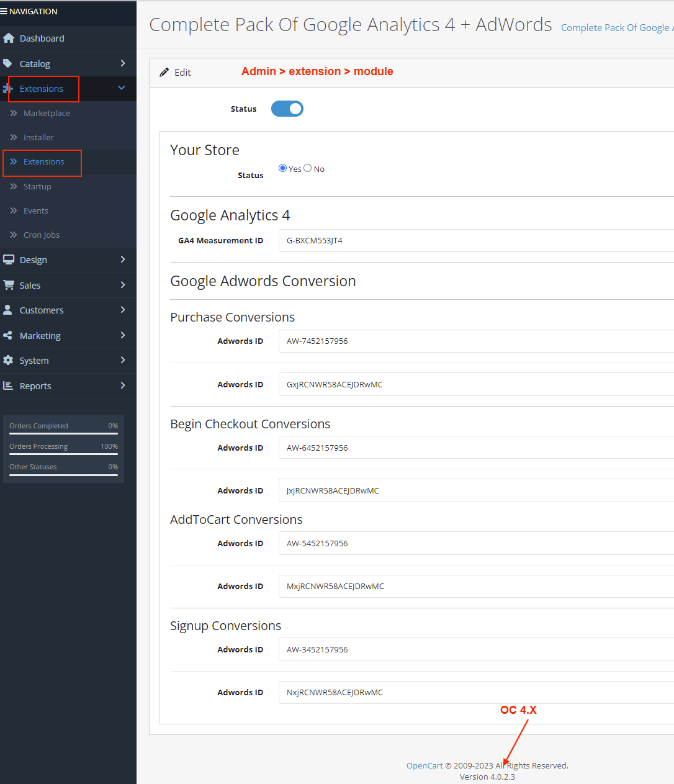Open Marketplace in the Extensions submenu
The height and width of the screenshot is (784, 674).
coord(68,113)
